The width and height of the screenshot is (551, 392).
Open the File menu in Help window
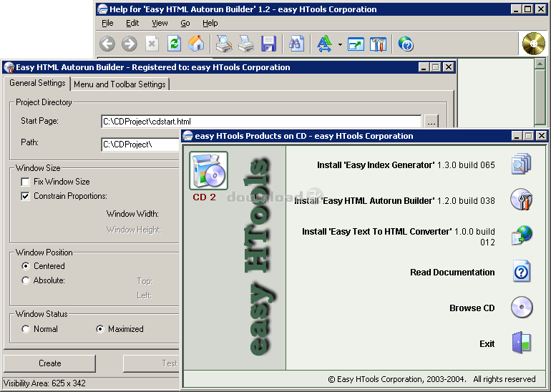[x=107, y=23]
